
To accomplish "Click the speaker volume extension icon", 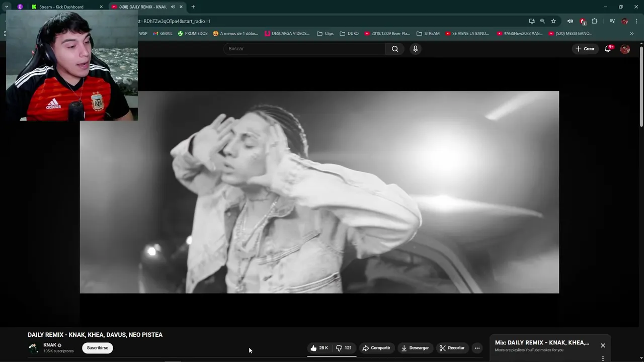I will click(570, 21).
